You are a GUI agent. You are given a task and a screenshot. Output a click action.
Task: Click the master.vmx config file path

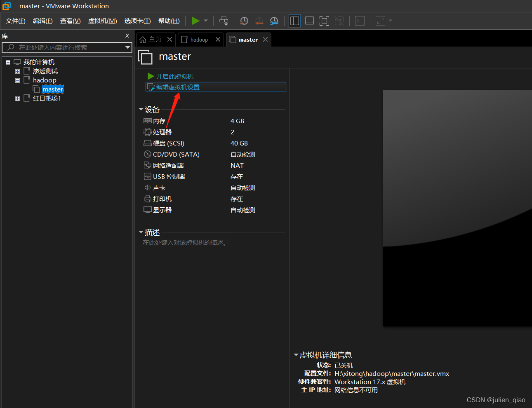392,374
